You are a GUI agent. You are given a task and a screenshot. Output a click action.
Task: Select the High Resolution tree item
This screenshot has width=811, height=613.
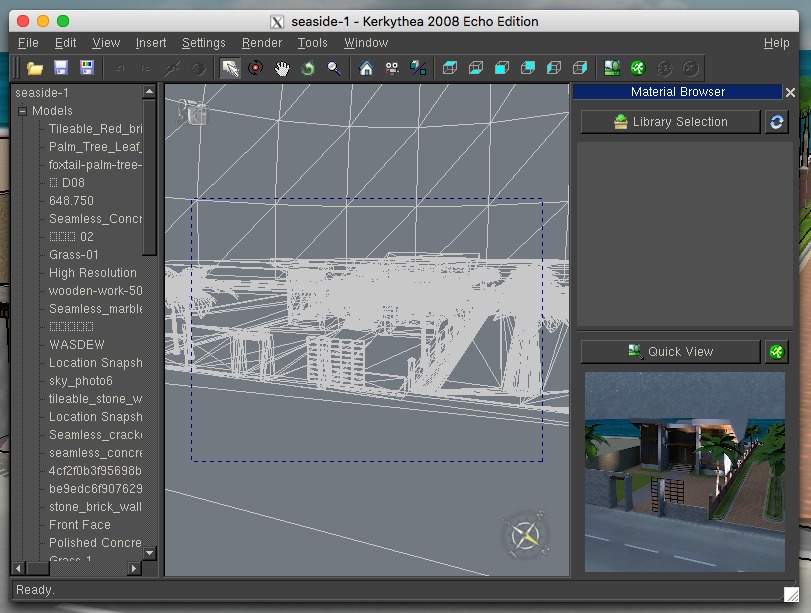[x=93, y=273]
